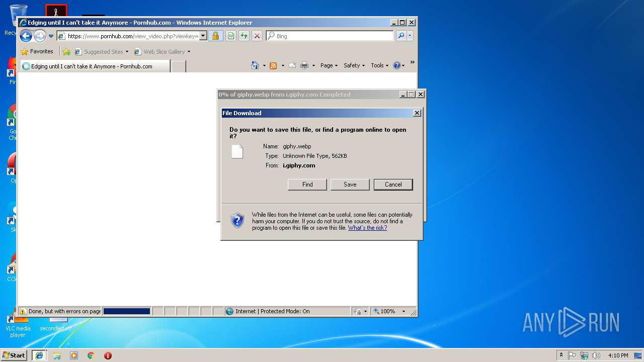Select the VLC media player desktop icon
Image resolution: width=644 pixels, height=362 pixels.
18,325
